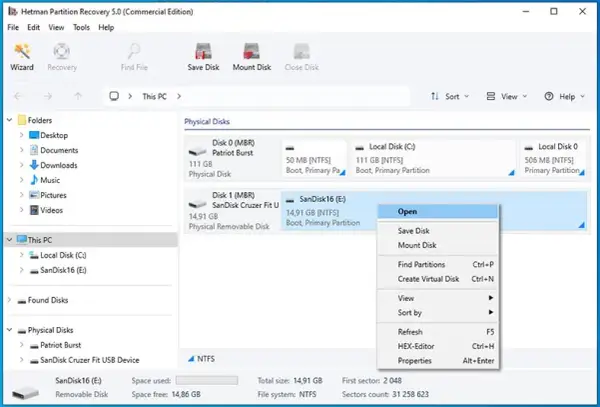The image size is (600, 407).
Task: Open the File menu
Action: point(13,28)
